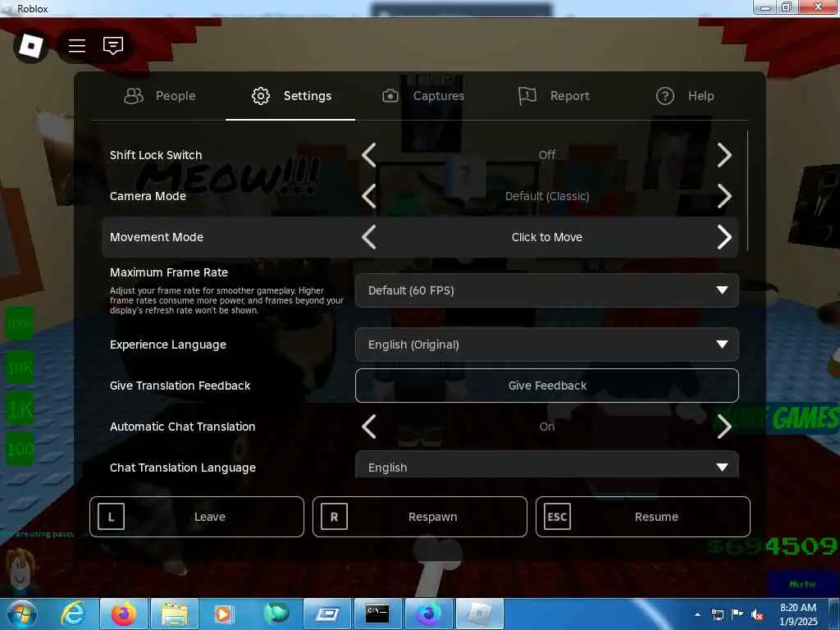The height and width of the screenshot is (630, 840).
Task: Click left arrow for Shift Lock Switch
Action: click(x=369, y=155)
